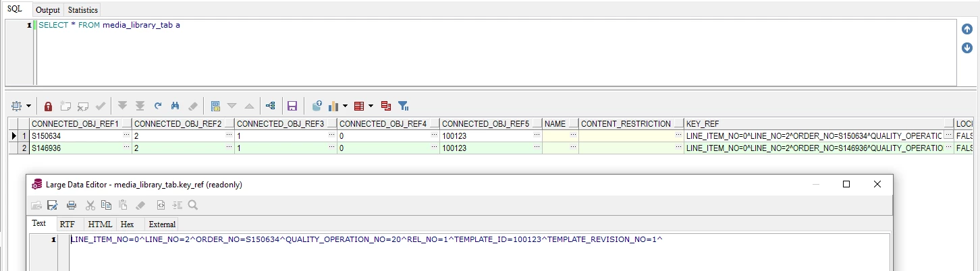The width and height of the screenshot is (980, 271).
Task: Open the dropdown arrow next to chart icon
Action: click(346, 107)
